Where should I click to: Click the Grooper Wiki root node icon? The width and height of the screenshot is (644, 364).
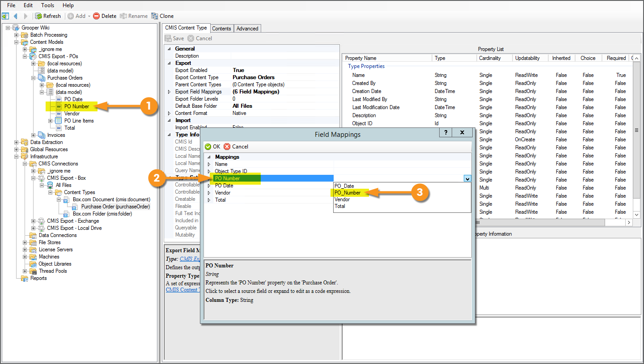(x=16, y=28)
